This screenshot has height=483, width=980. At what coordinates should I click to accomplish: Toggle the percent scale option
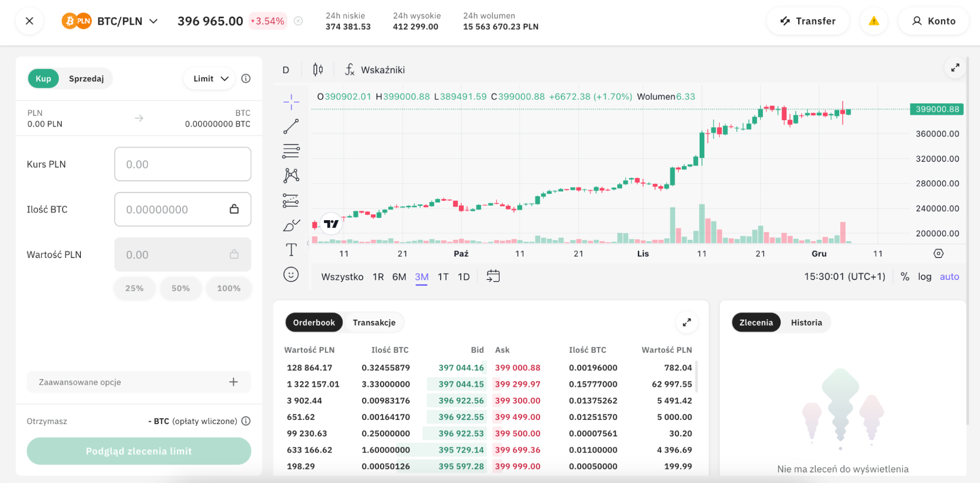click(905, 277)
